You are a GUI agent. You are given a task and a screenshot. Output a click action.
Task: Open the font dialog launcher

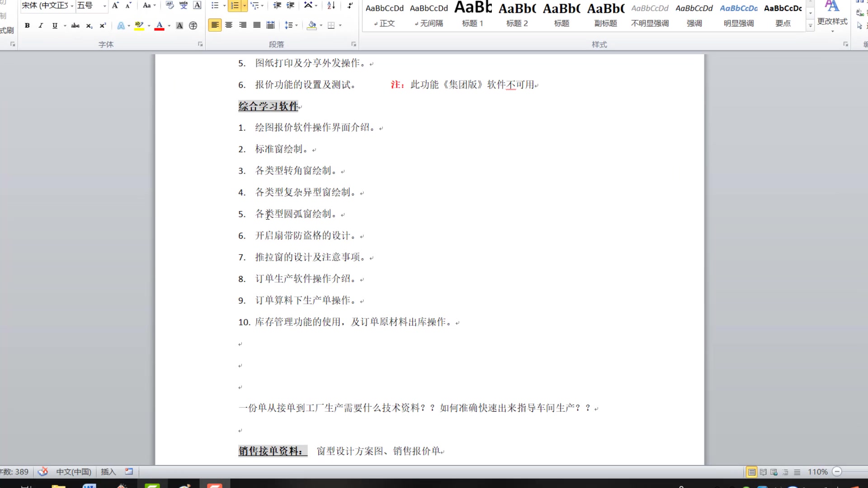200,44
